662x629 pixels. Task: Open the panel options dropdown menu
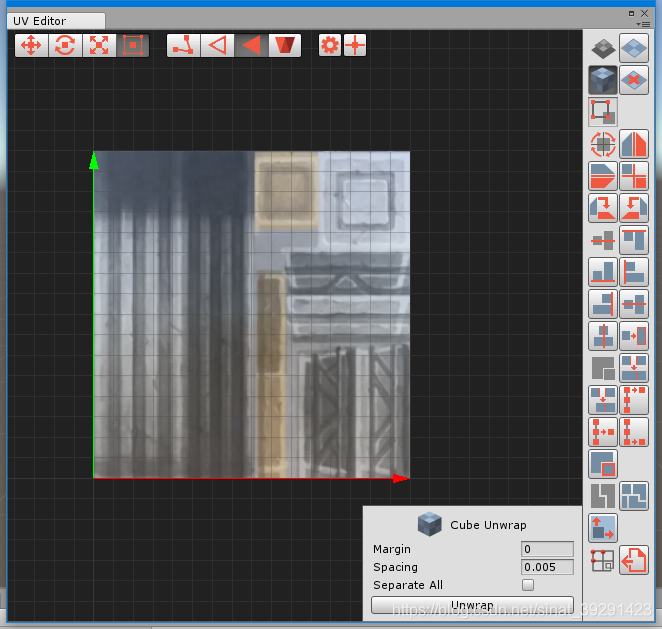643,23
